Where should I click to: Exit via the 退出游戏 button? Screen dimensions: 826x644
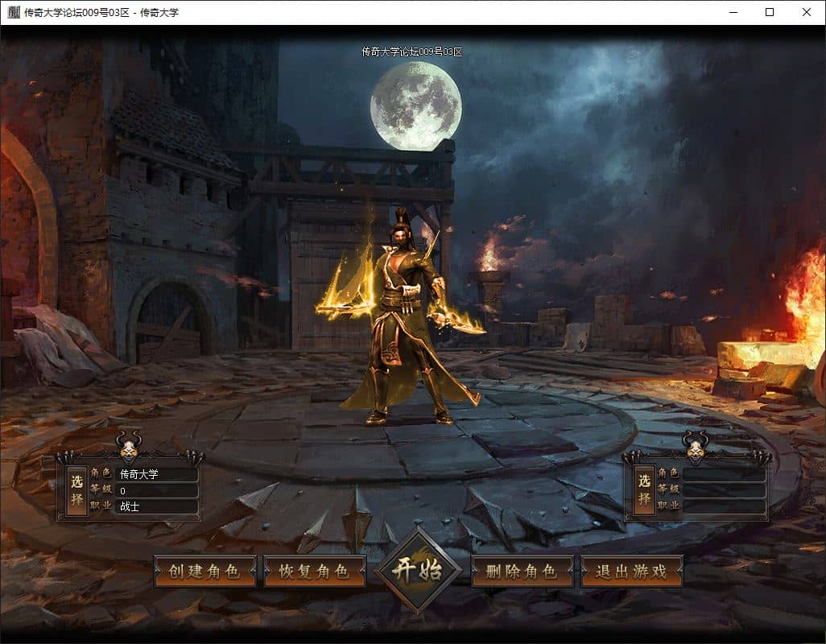632,571
